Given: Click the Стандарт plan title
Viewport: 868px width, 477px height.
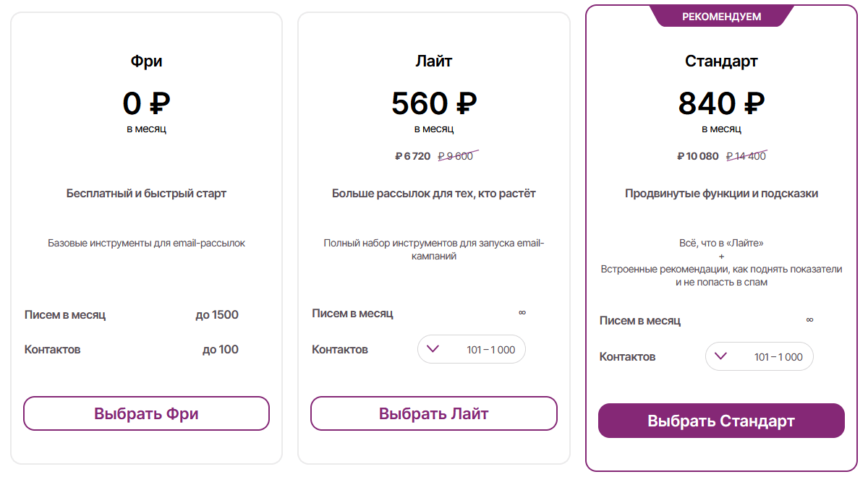Looking at the screenshot, I should tap(721, 61).
